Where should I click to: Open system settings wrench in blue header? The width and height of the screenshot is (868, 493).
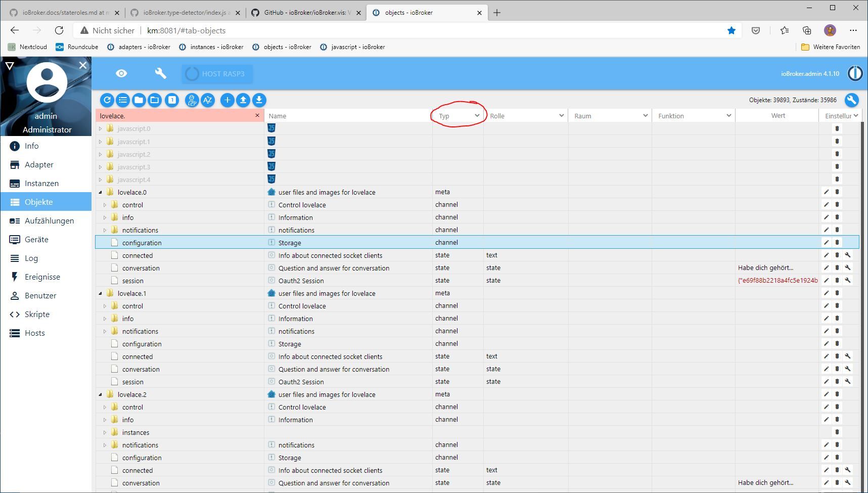(x=161, y=73)
